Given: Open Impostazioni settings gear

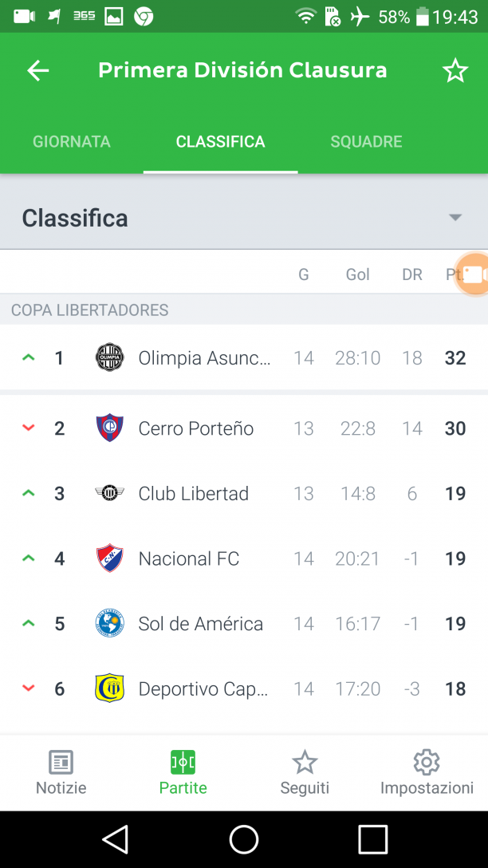Looking at the screenshot, I should point(427,773).
